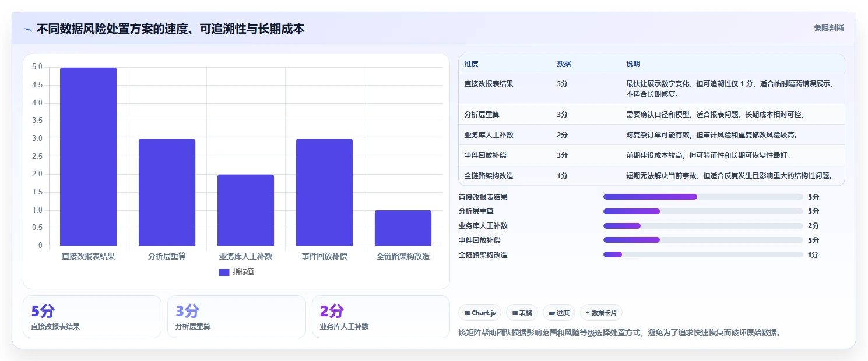This screenshot has width=868, height=361.
Task: Click the 直接改报表结果 label in the progress list
Action: tap(483, 197)
